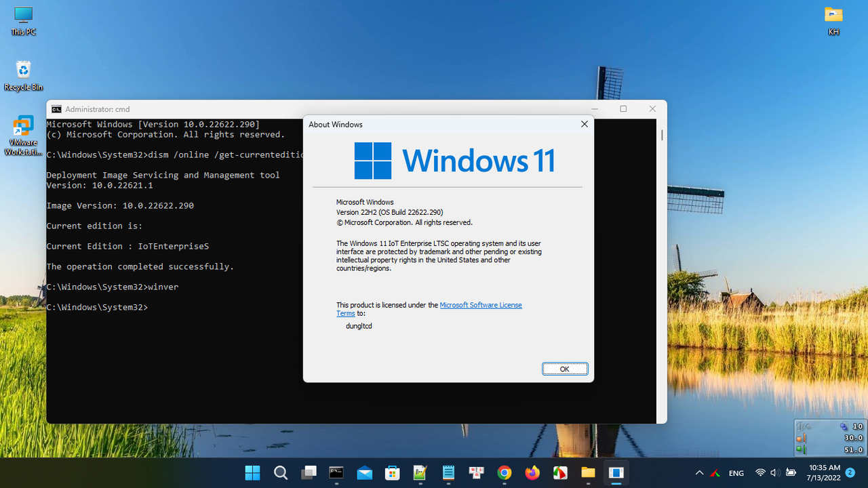The height and width of the screenshot is (488, 868).
Task: Click the '51.0' value in the gadget
Action: (x=854, y=449)
